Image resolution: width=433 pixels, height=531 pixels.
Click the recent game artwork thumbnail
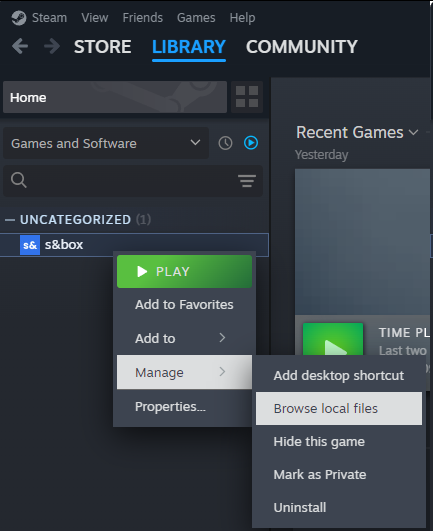coord(364,242)
